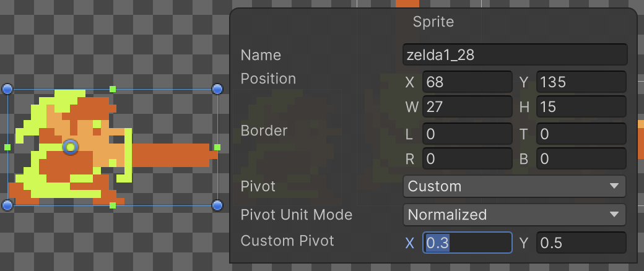Click the Height field showing 15
The image size is (644, 271).
tap(581, 108)
